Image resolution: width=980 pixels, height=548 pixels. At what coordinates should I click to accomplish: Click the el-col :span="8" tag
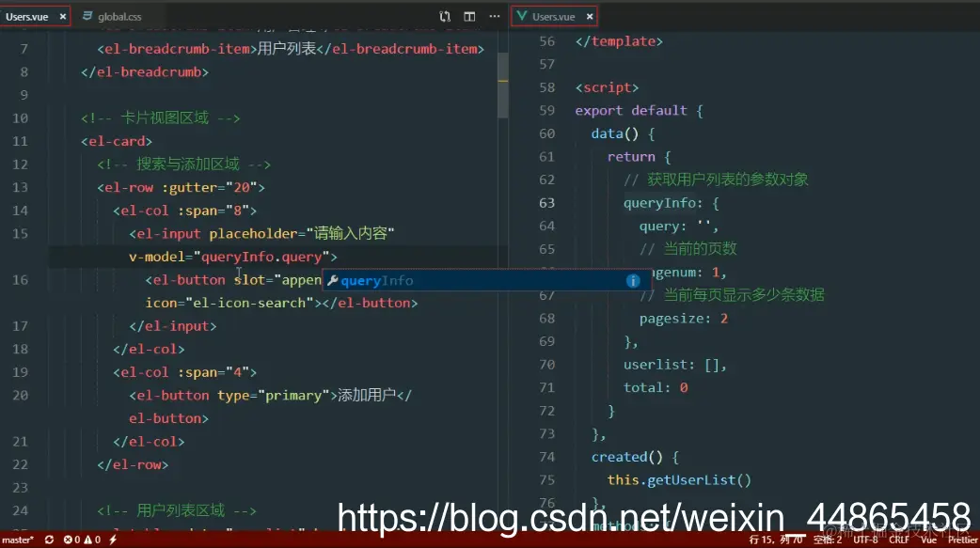click(184, 211)
